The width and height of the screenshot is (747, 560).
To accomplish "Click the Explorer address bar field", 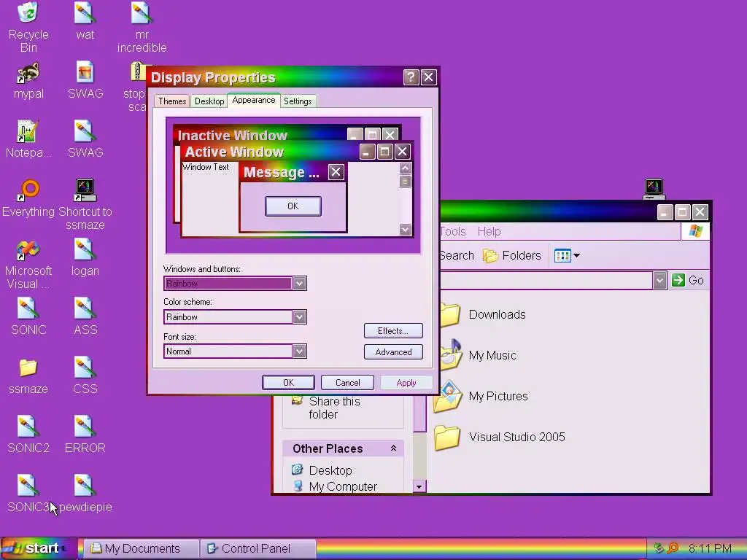I will coord(546,280).
